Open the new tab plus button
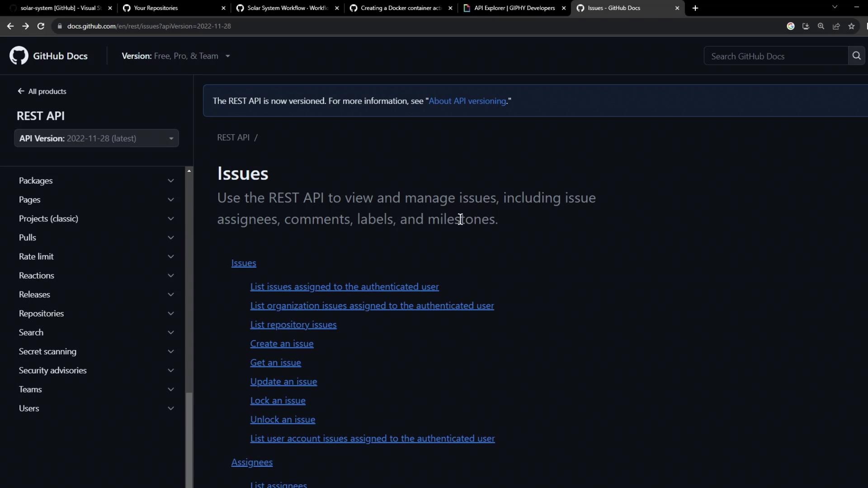This screenshot has width=868, height=488. 695,8
